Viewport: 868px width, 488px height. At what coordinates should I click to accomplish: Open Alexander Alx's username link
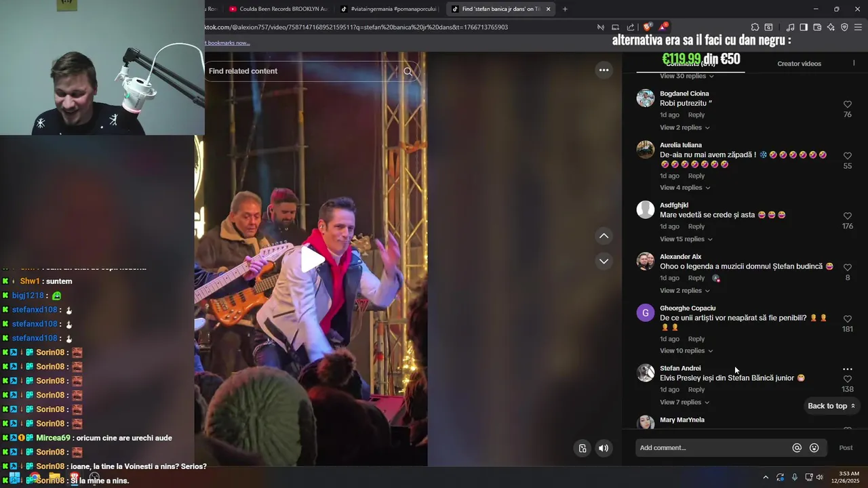click(x=680, y=257)
